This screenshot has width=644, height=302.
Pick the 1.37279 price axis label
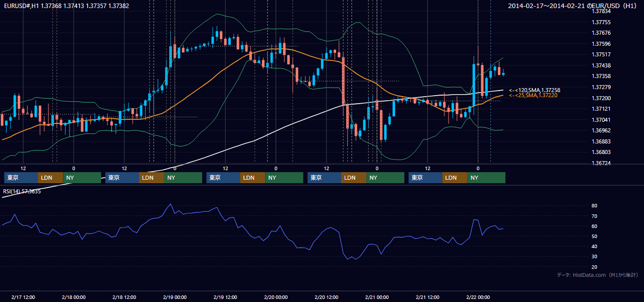pyautogui.click(x=601, y=87)
